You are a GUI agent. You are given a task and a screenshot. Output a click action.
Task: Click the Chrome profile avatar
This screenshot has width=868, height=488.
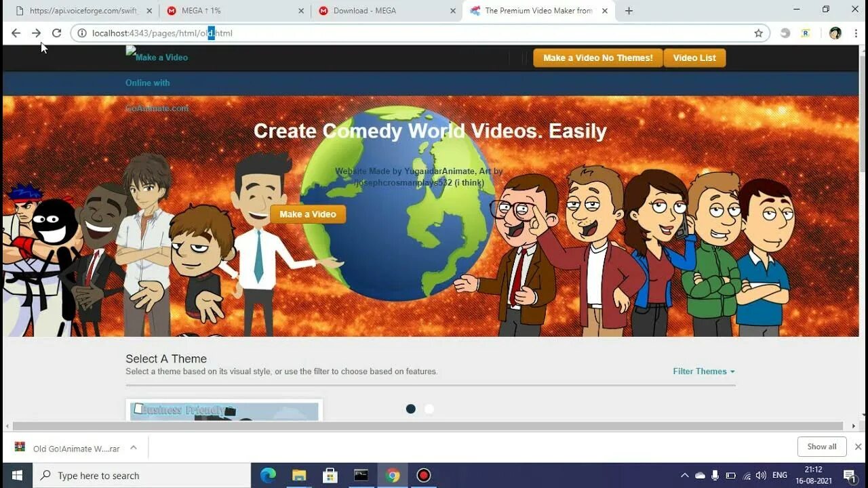pyautogui.click(x=835, y=33)
